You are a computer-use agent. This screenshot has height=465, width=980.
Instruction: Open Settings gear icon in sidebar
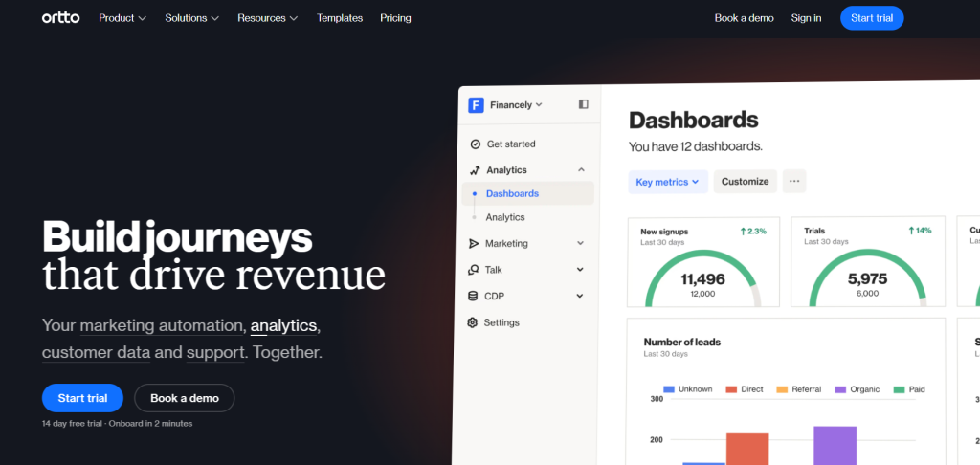[x=473, y=322]
